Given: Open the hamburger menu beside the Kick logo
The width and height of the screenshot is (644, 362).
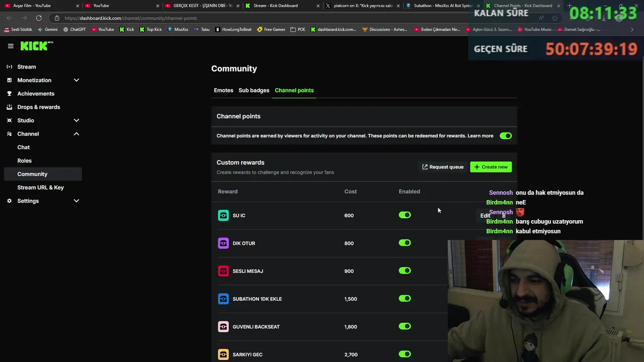Looking at the screenshot, I should point(11,46).
